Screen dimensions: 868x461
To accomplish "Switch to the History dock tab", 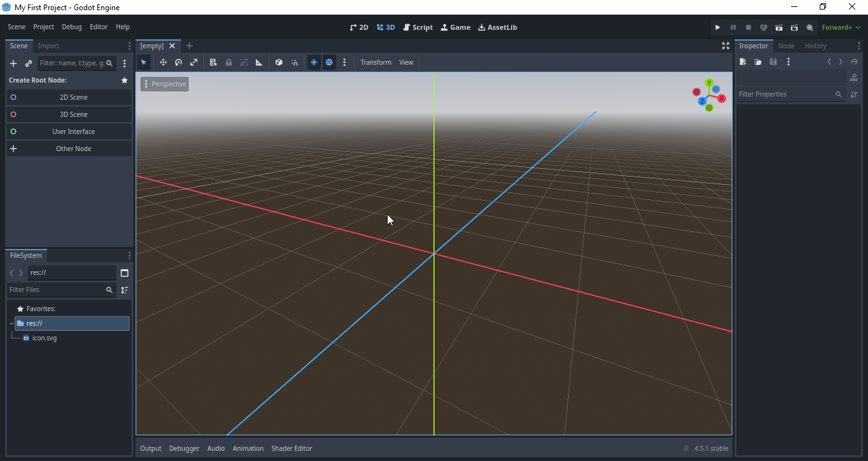I will coord(816,46).
